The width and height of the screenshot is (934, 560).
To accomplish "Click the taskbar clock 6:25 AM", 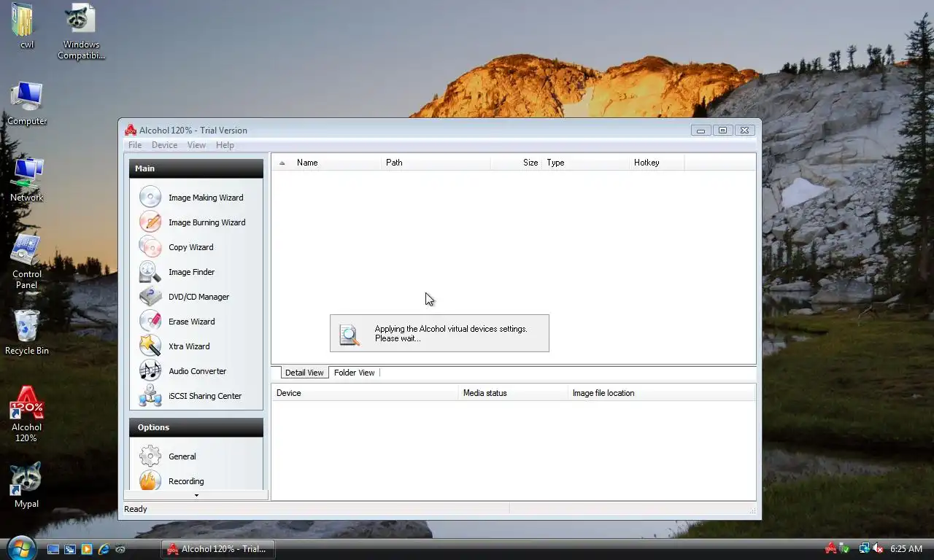I will tap(906, 549).
